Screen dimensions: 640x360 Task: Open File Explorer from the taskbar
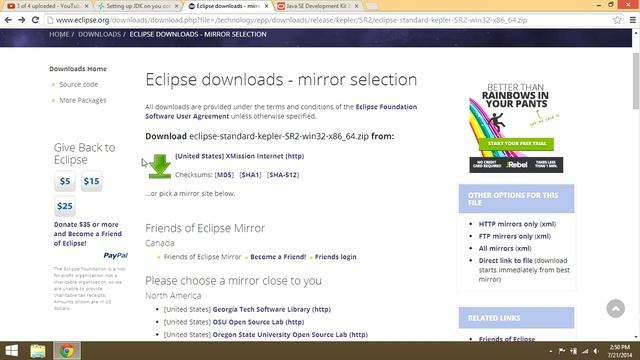point(38,351)
